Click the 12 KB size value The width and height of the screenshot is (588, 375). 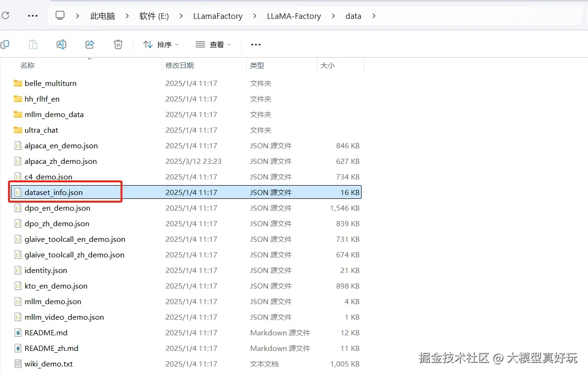[x=350, y=332]
